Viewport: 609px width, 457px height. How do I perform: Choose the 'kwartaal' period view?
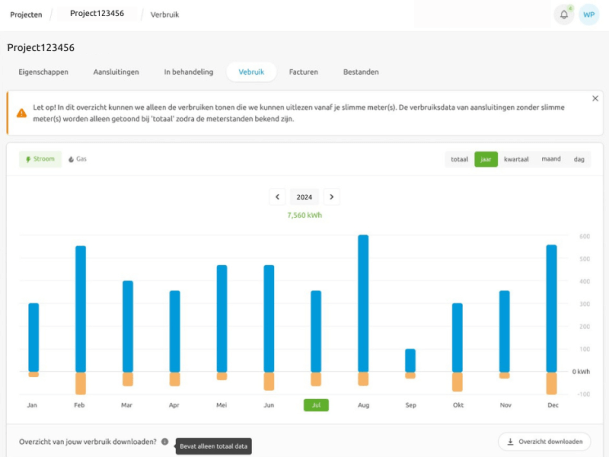516,159
